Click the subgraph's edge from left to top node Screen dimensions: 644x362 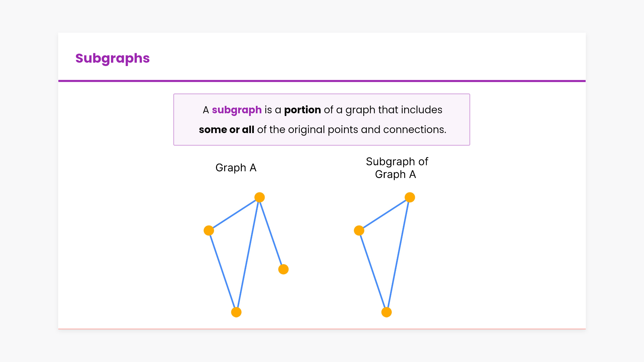384,214
